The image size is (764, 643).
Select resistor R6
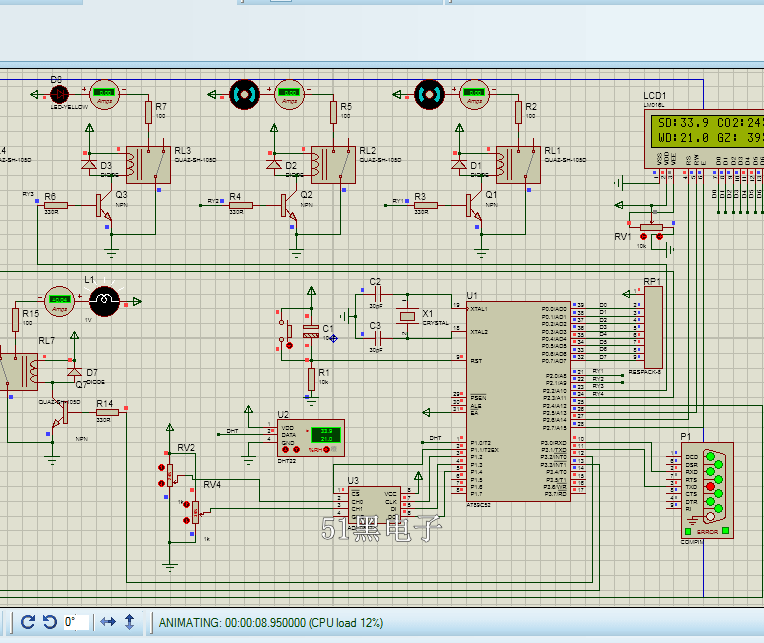click(x=56, y=206)
